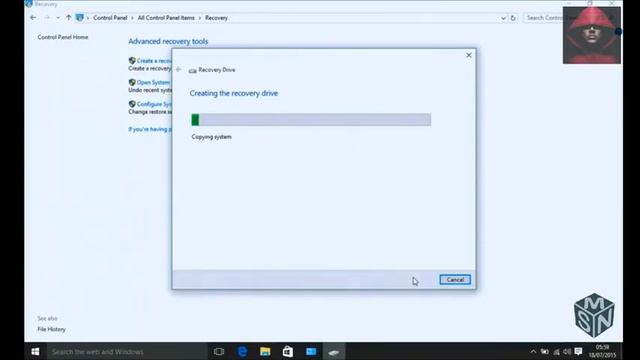The image size is (640, 360).
Task: Select Recovery breadcrumb
Action: (x=216, y=18)
